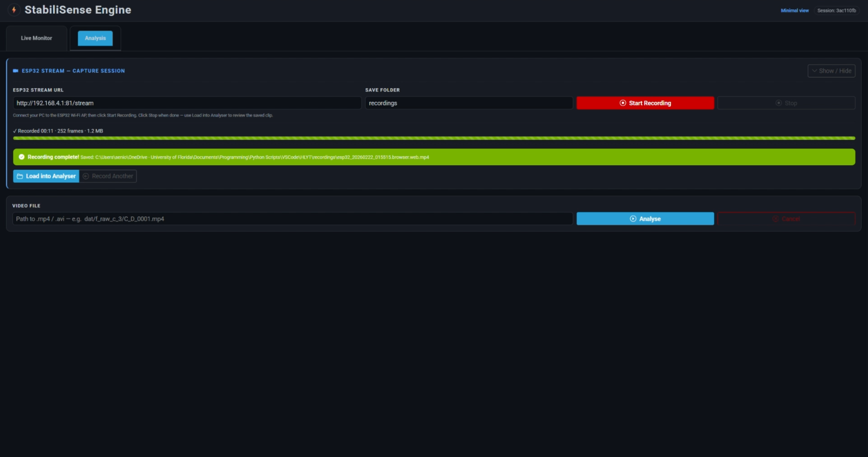This screenshot has height=457, width=868.
Task: Click the camera icon beside ESP32 Stream heading
Action: pos(16,71)
